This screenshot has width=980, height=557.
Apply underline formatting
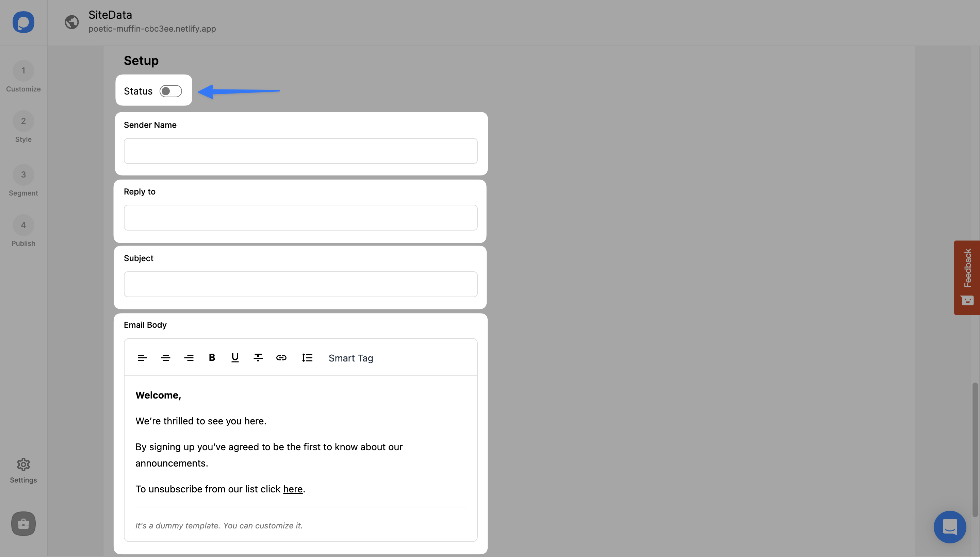coord(235,357)
